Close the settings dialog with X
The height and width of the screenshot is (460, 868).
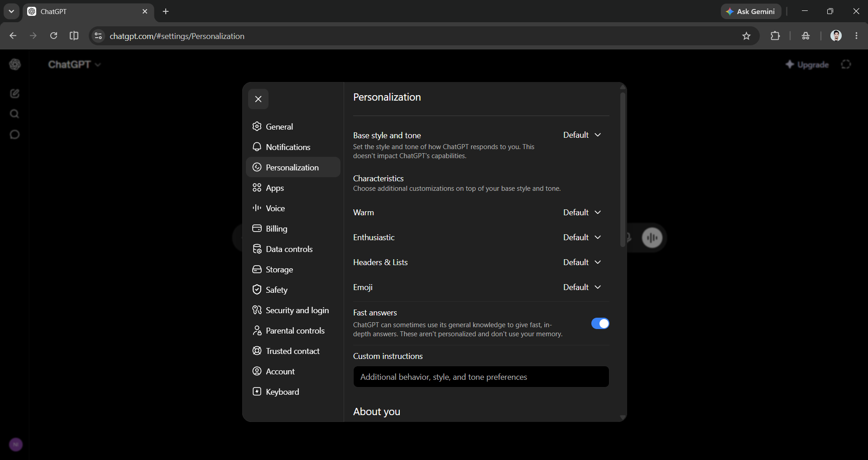tap(258, 99)
